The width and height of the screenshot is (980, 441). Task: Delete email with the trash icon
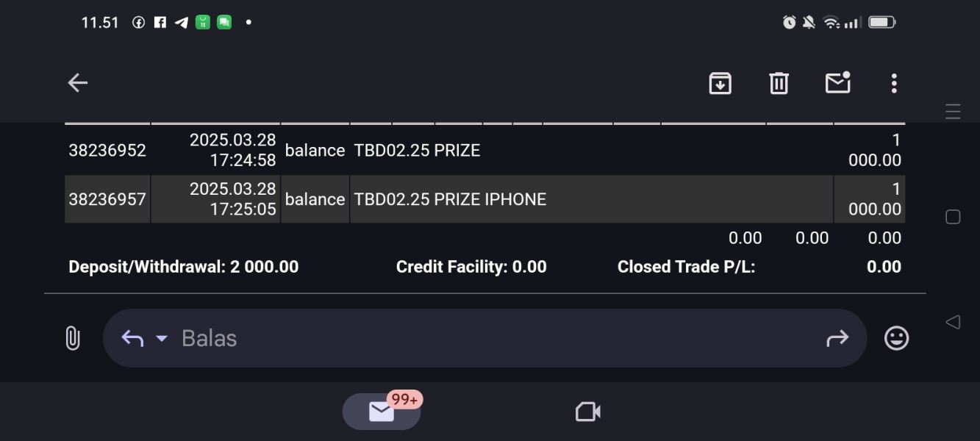tap(779, 83)
